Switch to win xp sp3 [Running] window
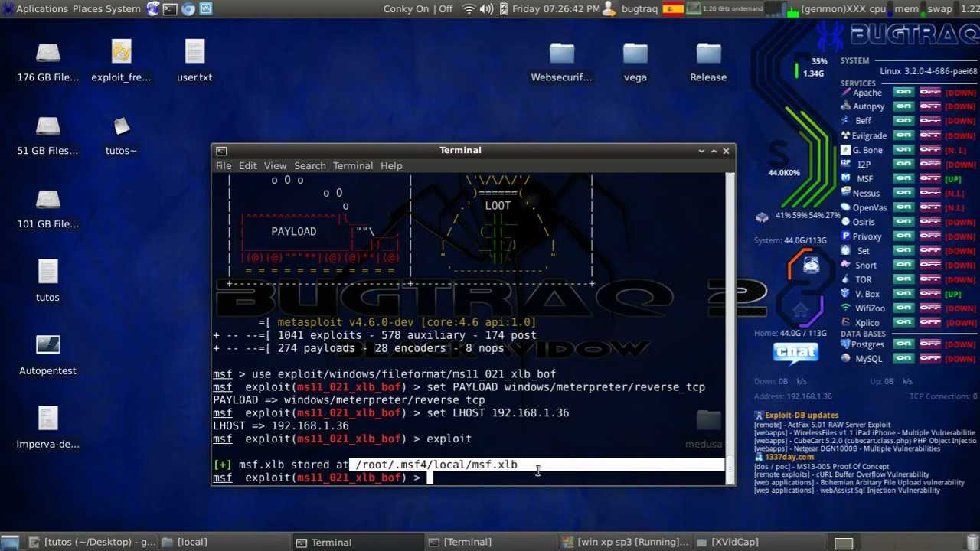 626,543
